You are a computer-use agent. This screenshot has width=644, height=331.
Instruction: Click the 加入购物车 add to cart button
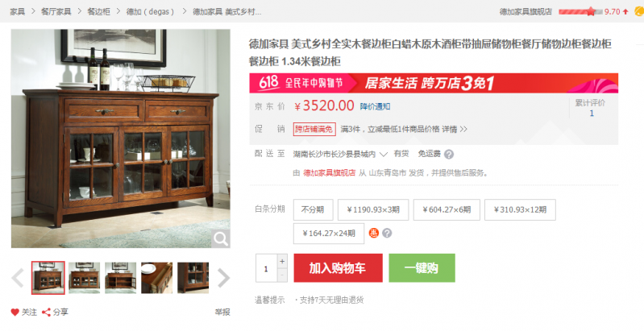point(338,268)
